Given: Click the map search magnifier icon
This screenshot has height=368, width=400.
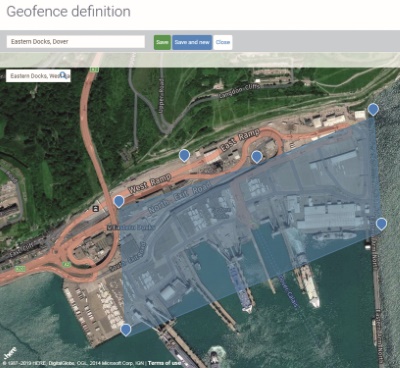Looking at the screenshot, I should click(63, 75).
